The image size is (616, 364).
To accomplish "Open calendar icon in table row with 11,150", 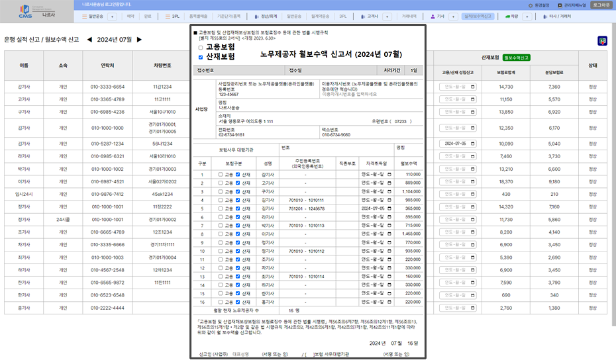I will pos(473,99).
